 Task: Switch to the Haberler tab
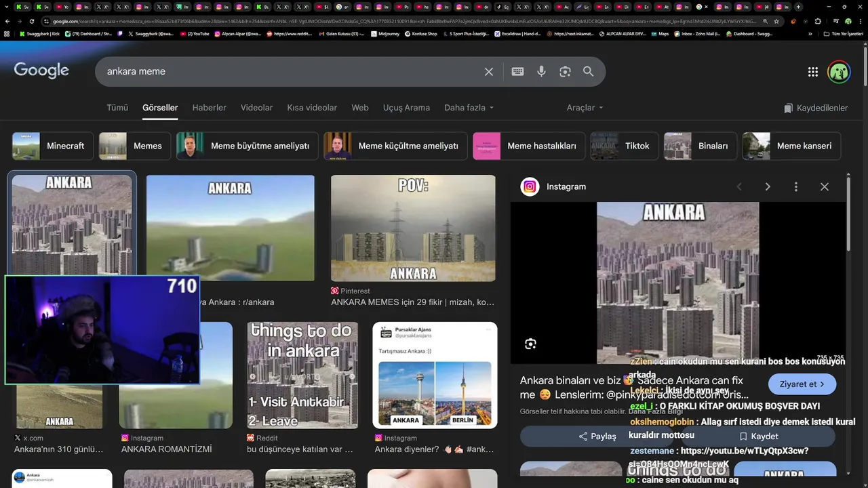pos(209,108)
